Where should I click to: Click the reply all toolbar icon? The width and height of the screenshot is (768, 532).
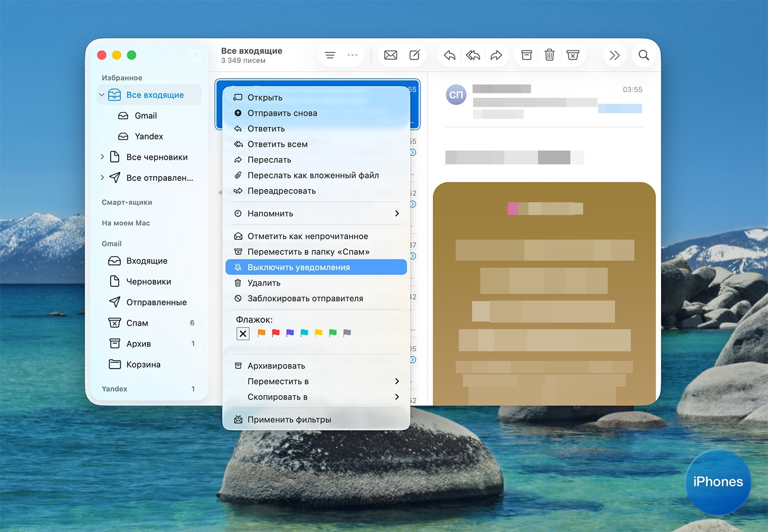(473, 55)
